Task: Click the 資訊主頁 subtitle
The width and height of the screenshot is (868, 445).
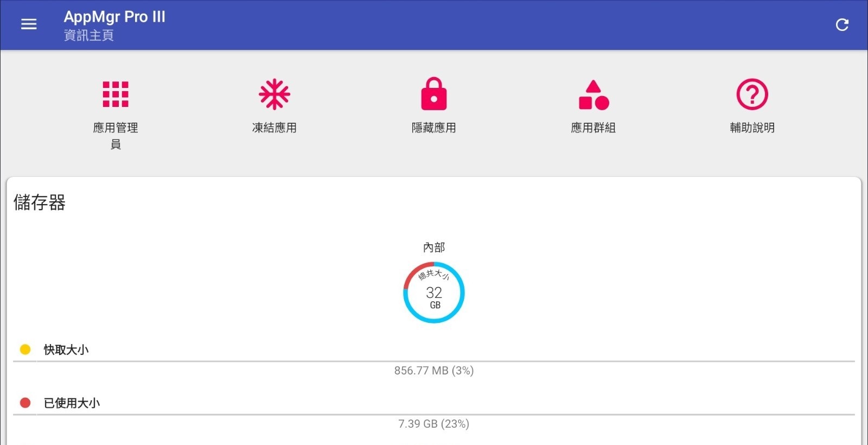Action: 88,36
